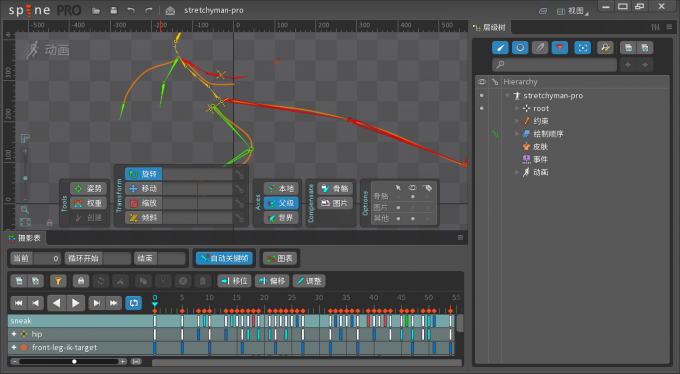Click tree find-and-rename magnifier pencil icon
The height and width of the screenshot is (374, 680).
pyautogui.click(x=605, y=48)
